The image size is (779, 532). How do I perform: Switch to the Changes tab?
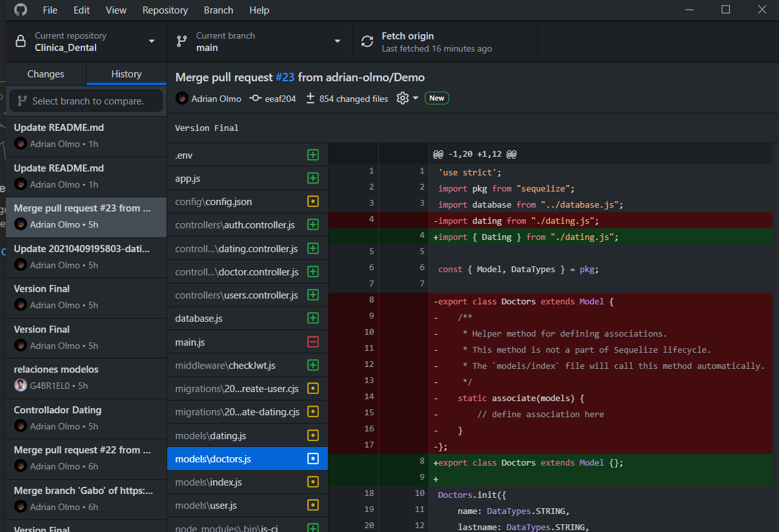point(45,74)
